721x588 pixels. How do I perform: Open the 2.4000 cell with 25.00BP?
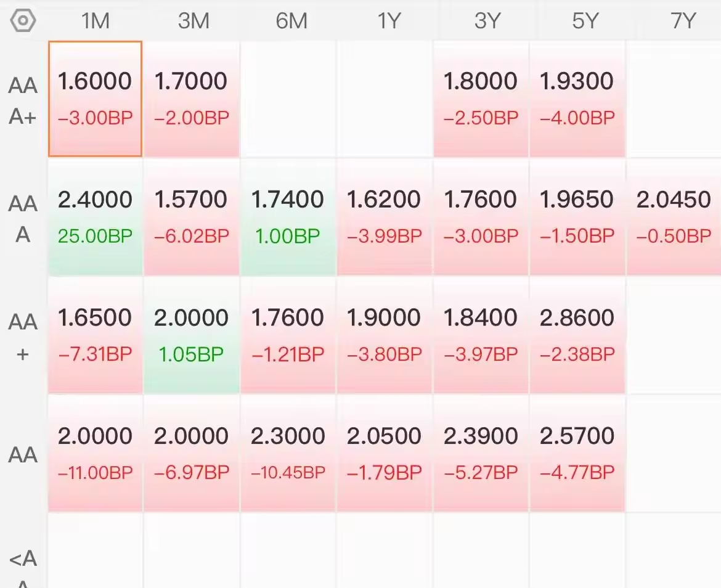point(95,217)
